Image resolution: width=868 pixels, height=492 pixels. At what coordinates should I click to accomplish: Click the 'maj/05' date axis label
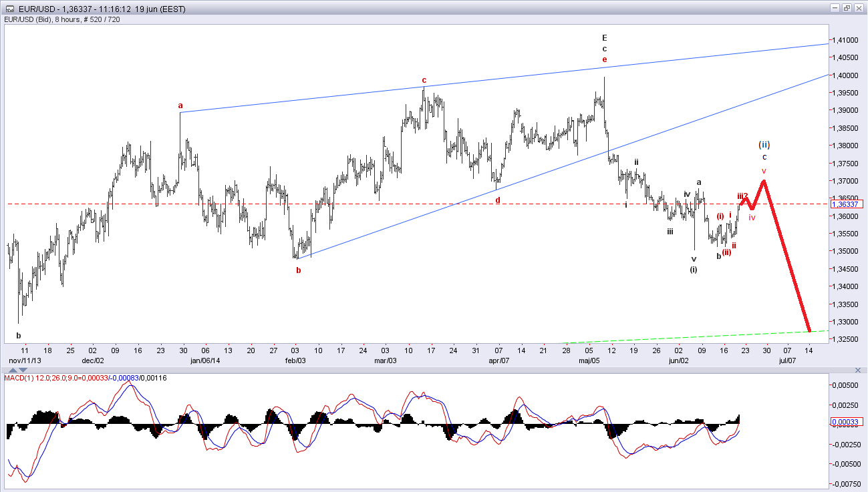(x=589, y=360)
